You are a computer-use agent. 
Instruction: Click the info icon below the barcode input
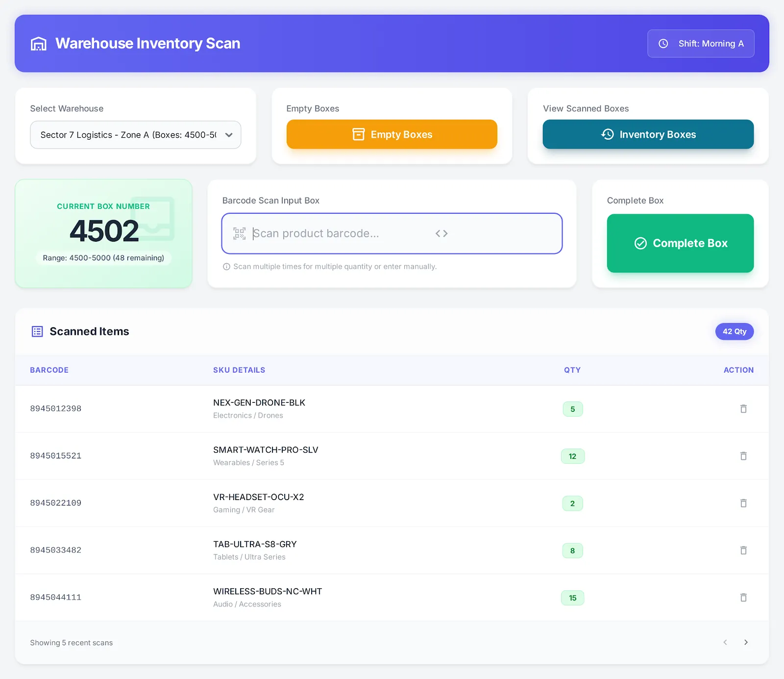pos(226,267)
